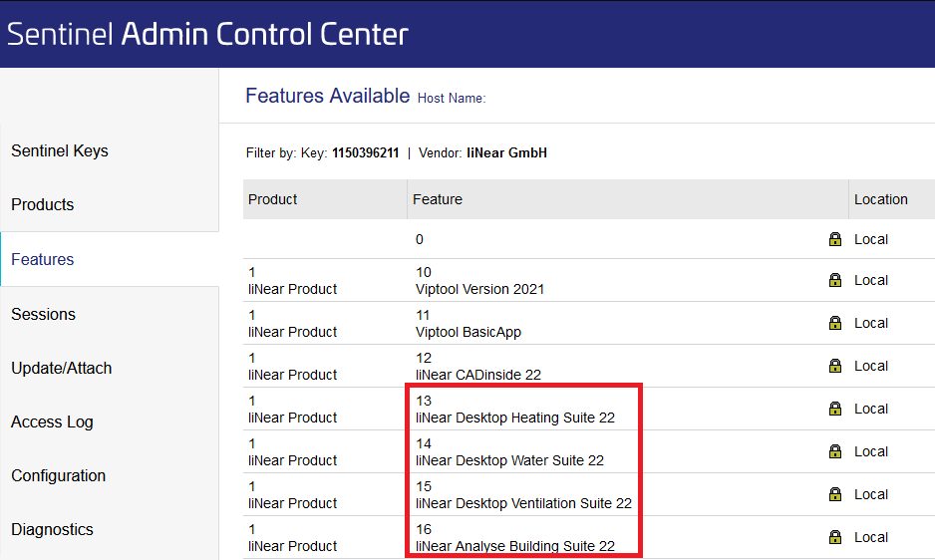935x560 pixels.
Task: Open the Diagnostics page
Action: [x=52, y=529]
